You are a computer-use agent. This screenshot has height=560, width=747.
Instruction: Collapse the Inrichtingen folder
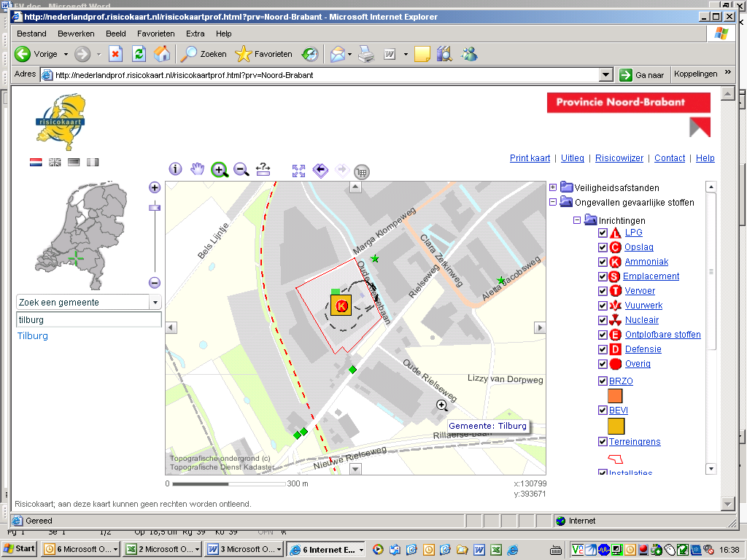point(577,220)
